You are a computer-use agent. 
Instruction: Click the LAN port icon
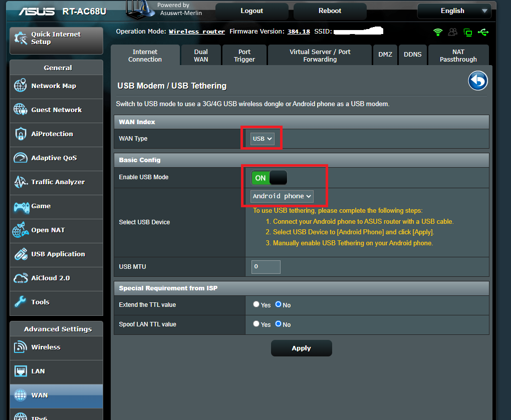(21, 371)
